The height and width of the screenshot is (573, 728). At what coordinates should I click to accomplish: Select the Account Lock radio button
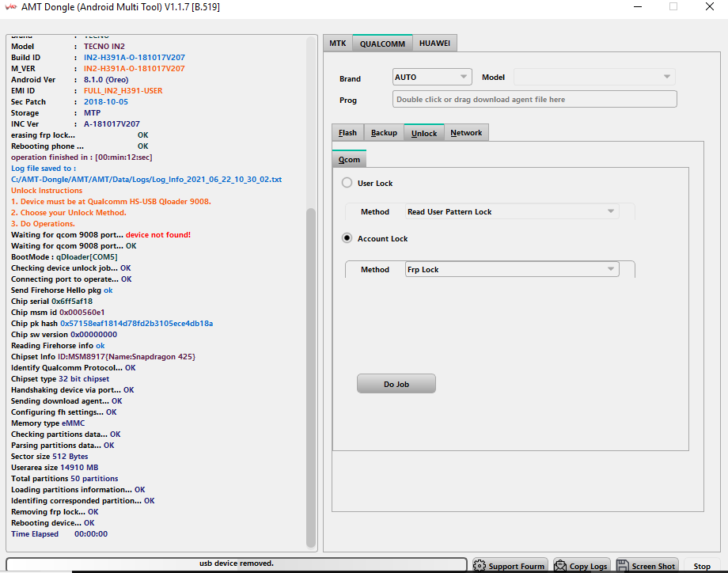(x=347, y=237)
